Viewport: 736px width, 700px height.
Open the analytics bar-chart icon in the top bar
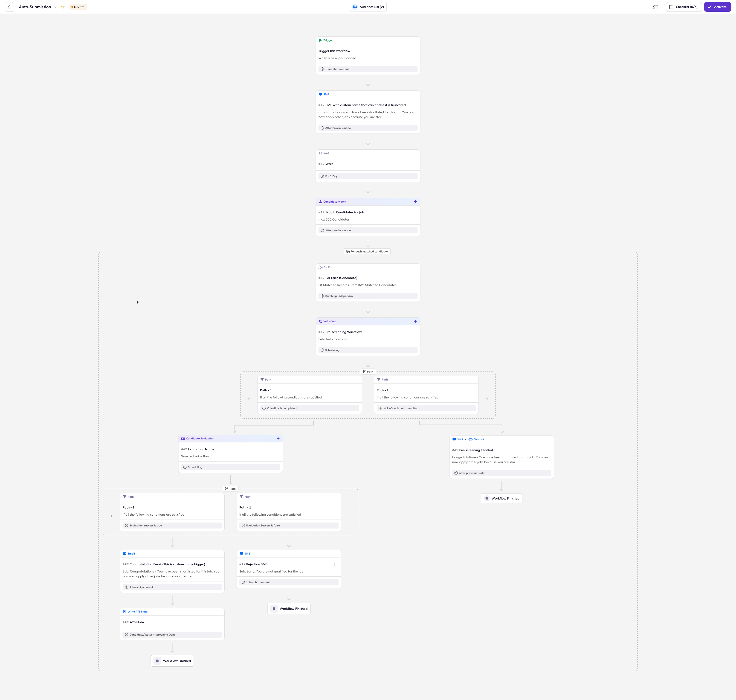[655, 7]
